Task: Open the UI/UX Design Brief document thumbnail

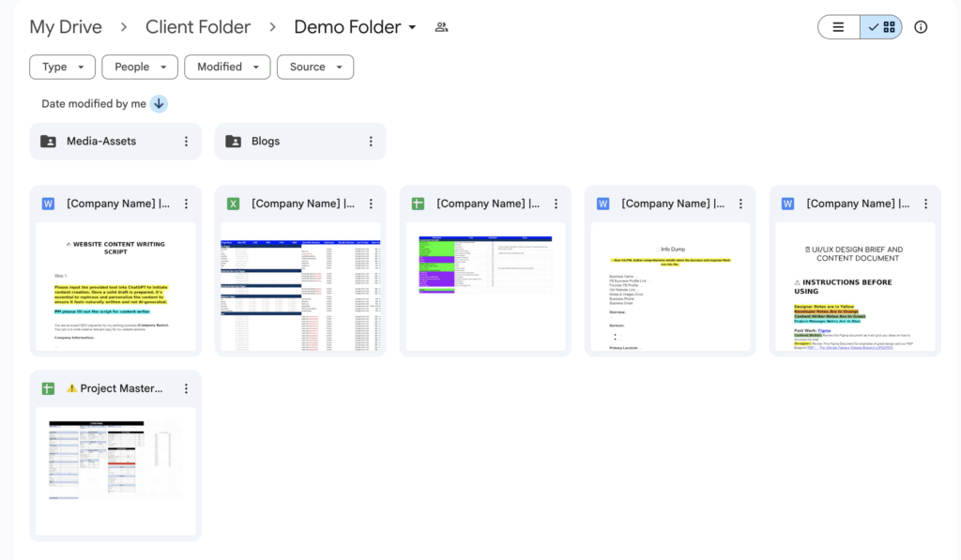Action: (x=855, y=286)
